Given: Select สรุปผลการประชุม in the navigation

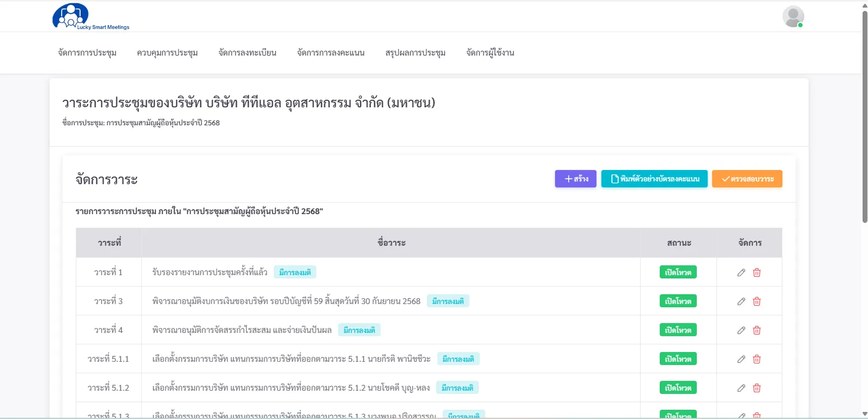Looking at the screenshot, I should point(415,53).
